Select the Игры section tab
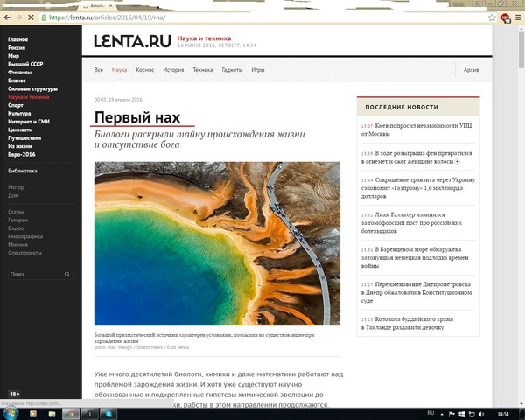Viewport: 525px width, 420px height. point(258,70)
